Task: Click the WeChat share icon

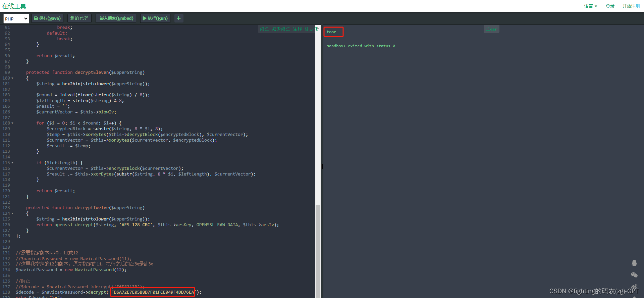Action: pos(634,275)
